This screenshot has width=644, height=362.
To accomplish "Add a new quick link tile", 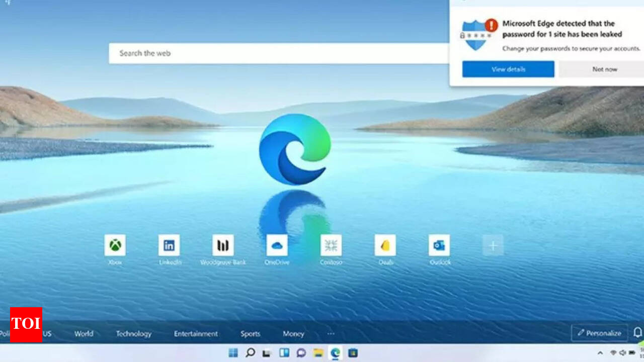I will (x=493, y=245).
